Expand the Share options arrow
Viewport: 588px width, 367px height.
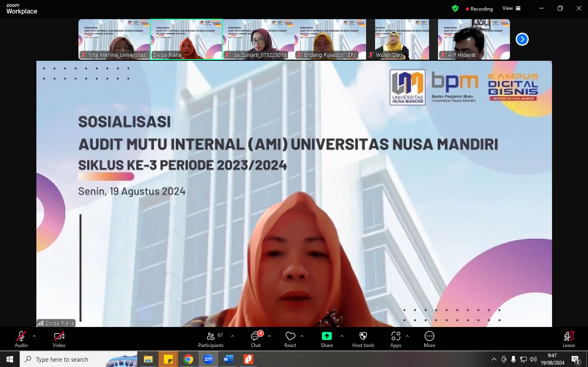pyautogui.click(x=342, y=336)
